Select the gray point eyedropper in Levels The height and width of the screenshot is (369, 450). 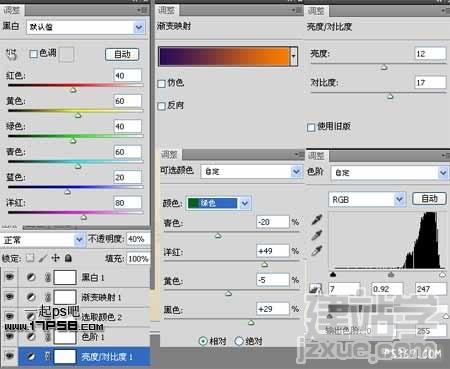(x=316, y=235)
